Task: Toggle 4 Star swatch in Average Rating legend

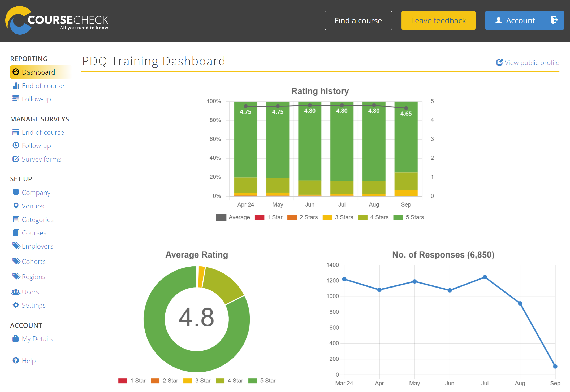Action: pos(220,381)
